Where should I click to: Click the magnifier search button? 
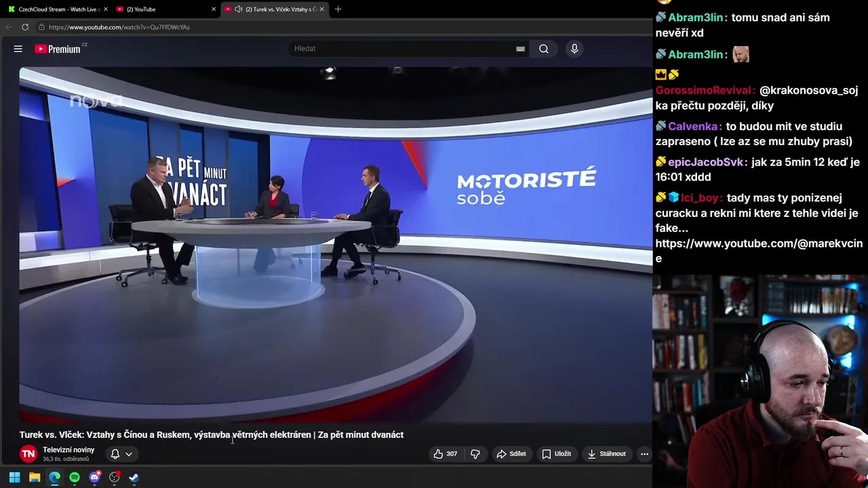point(544,49)
